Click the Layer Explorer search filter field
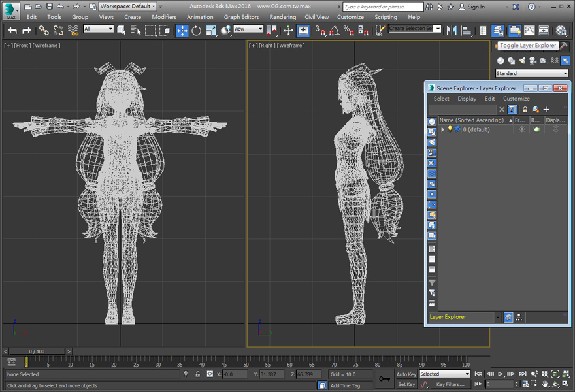The image size is (575, 392). [463, 109]
